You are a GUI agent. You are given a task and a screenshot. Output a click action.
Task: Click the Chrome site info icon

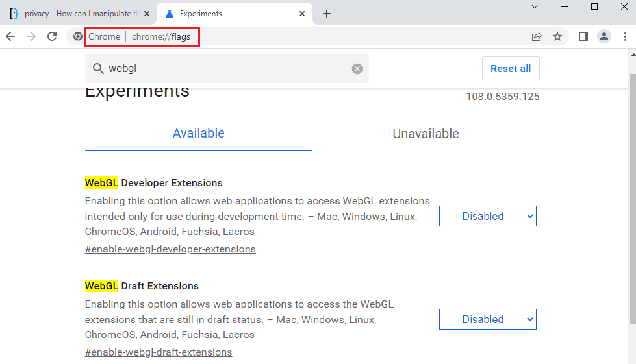tap(78, 36)
